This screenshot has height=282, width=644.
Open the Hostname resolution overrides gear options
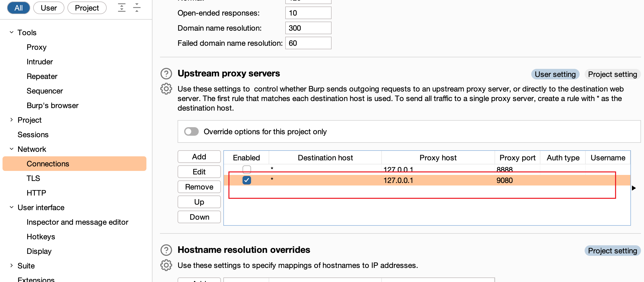[x=166, y=265]
